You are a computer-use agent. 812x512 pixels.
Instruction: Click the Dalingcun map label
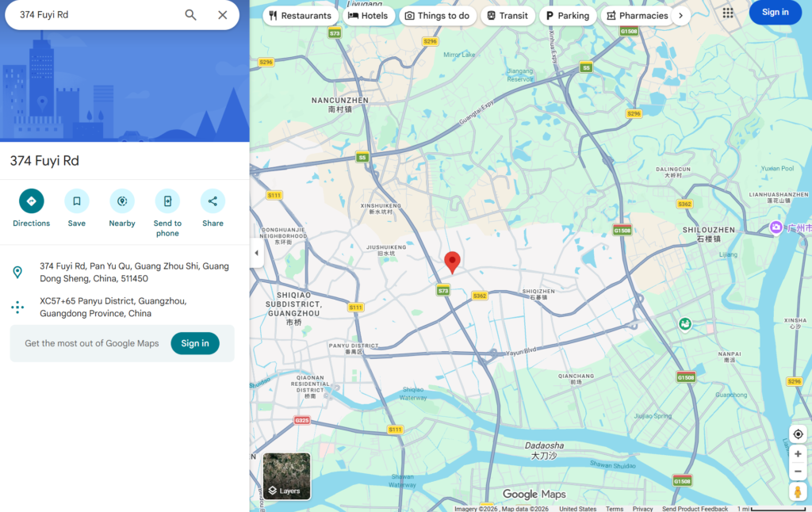point(673,172)
